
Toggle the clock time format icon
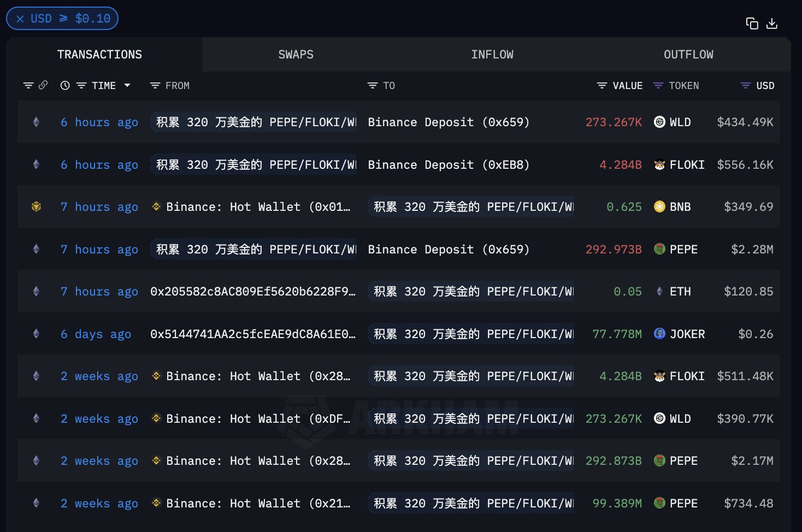click(x=65, y=86)
